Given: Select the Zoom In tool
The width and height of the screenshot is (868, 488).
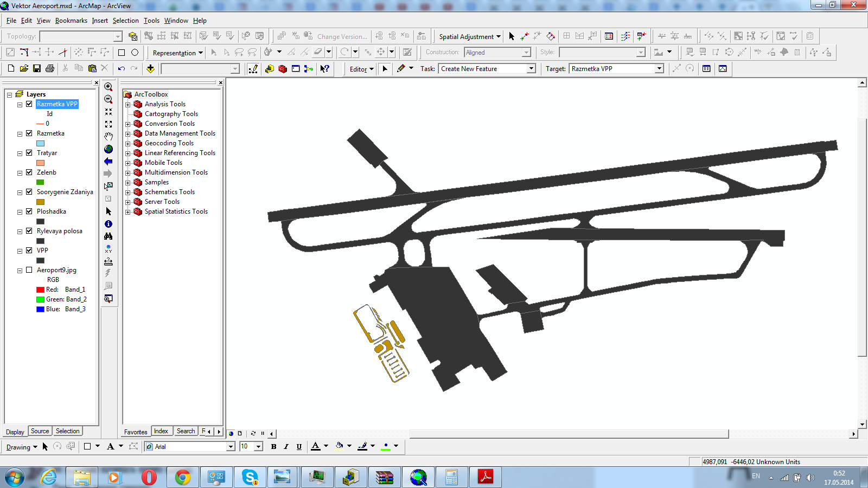Looking at the screenshot, I should coord(108,87).
